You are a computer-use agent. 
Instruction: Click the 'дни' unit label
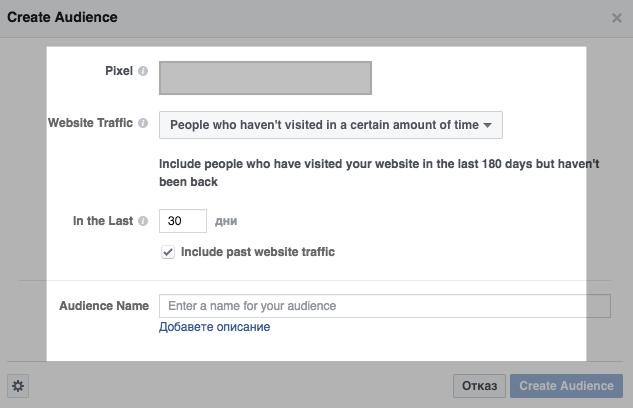click(226, 221)
